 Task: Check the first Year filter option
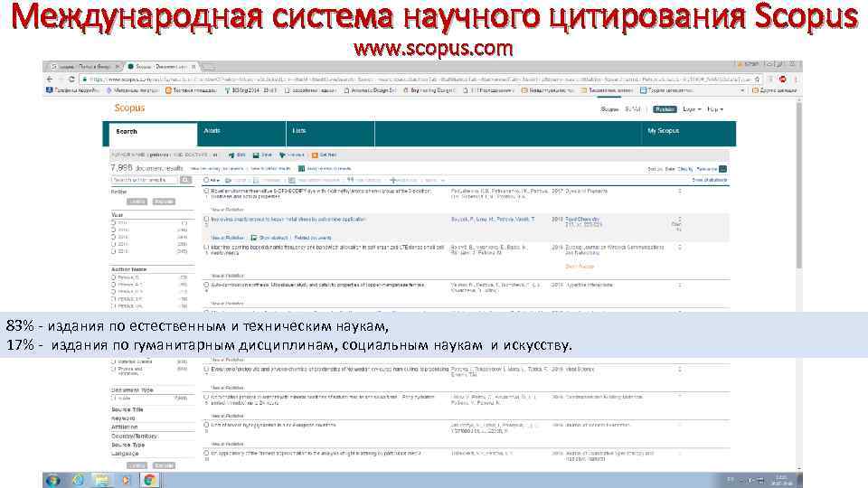(114, 222)
